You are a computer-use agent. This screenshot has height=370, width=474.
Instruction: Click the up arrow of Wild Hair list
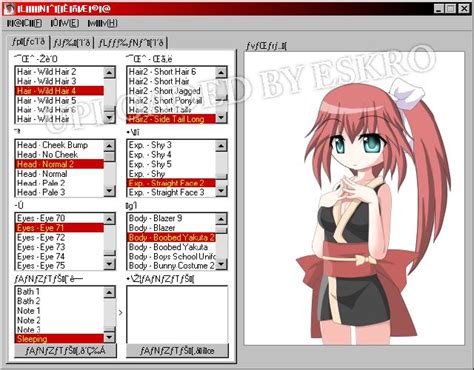tap(110, 72)
